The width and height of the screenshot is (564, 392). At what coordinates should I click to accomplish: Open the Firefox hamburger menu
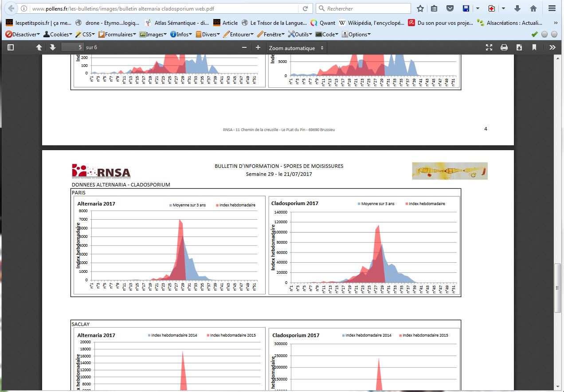tap(552, 8)
